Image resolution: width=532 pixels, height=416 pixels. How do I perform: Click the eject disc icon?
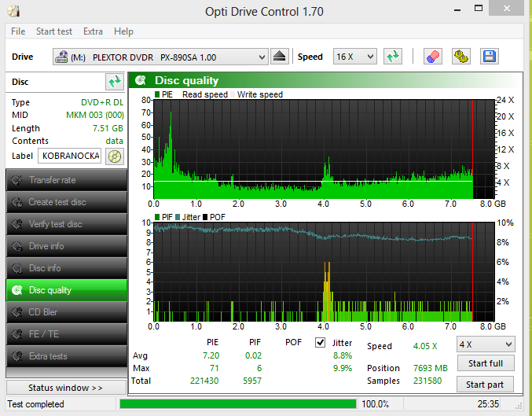point(279,57)
